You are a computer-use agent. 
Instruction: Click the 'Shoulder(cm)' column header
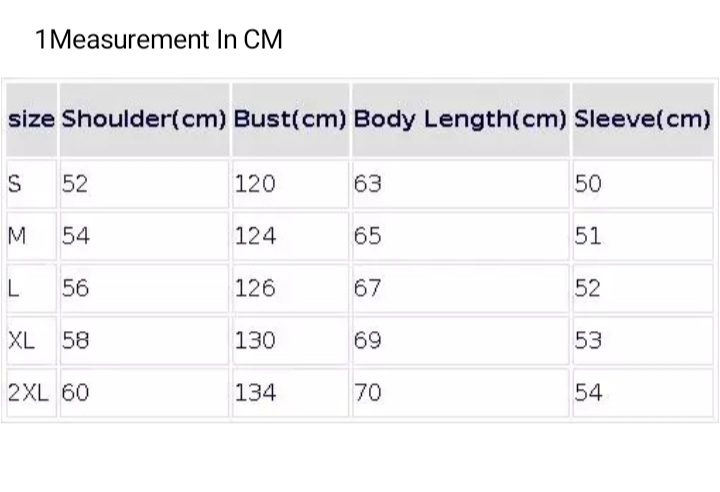(144, 119)
